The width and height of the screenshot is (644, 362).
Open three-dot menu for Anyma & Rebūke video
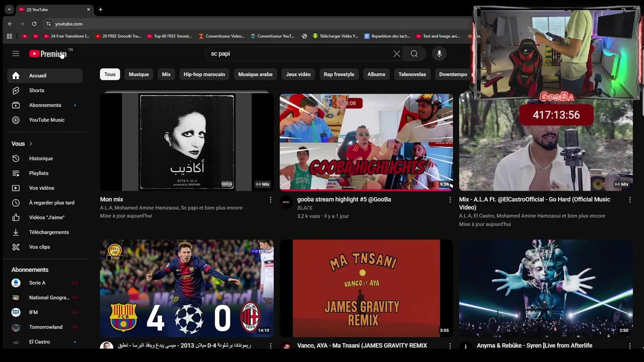click(x=629, y=346)
